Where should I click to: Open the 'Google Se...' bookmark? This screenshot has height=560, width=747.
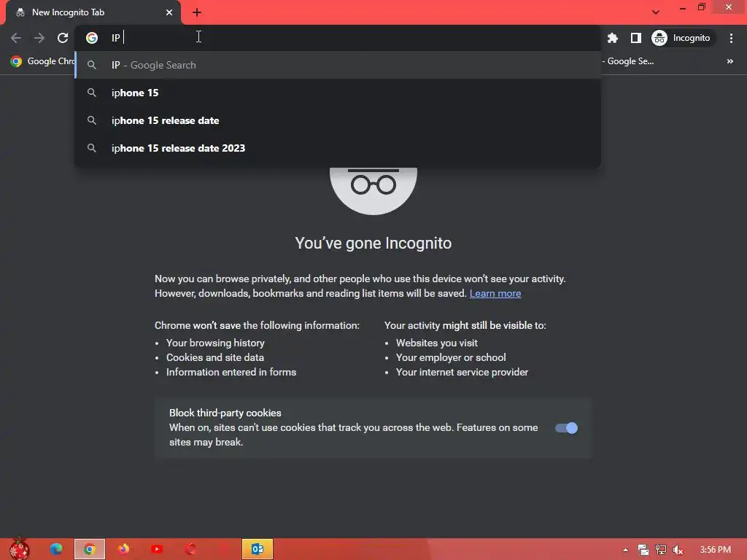point(628,61)
